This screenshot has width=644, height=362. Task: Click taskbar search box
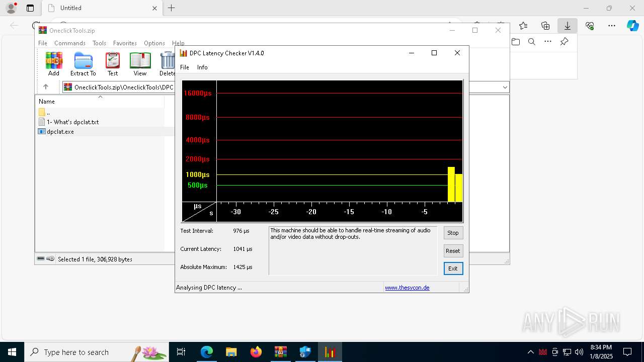[x=97, y=352]
